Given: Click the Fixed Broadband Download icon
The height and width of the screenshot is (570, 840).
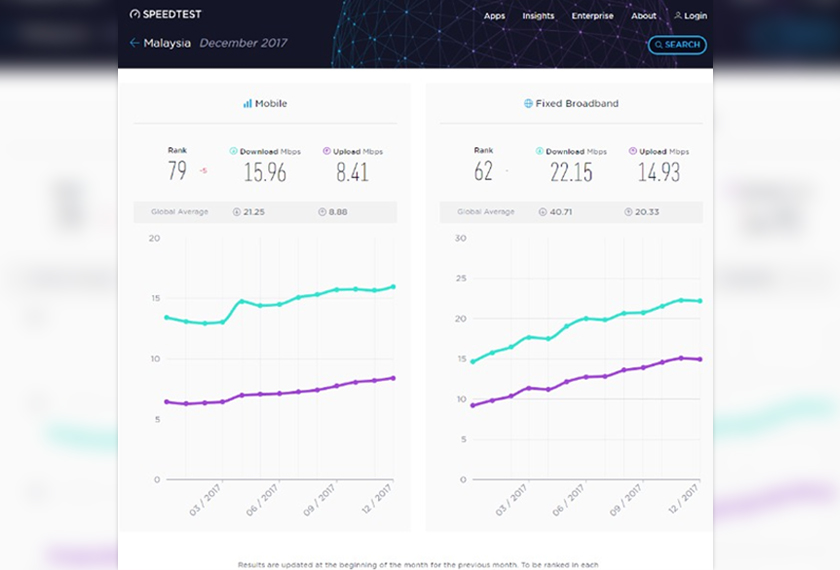Looking at the screenshot, I should (x=540, y=151).
